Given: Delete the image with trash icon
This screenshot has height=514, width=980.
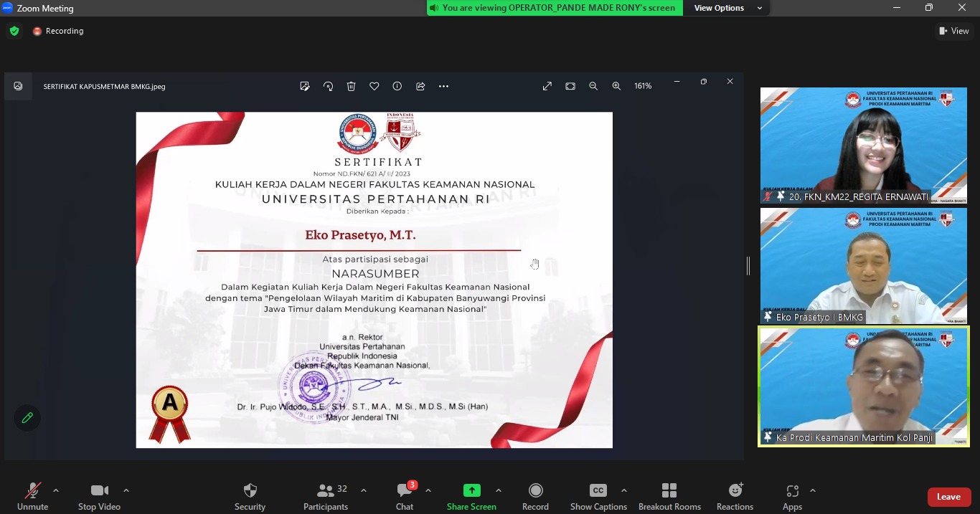Looking at the screenshot, I should pos(351,86).
